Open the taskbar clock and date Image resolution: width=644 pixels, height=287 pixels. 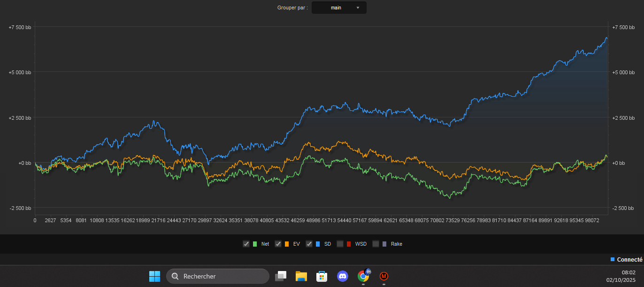pyautogui.click(x=621, y=276)
